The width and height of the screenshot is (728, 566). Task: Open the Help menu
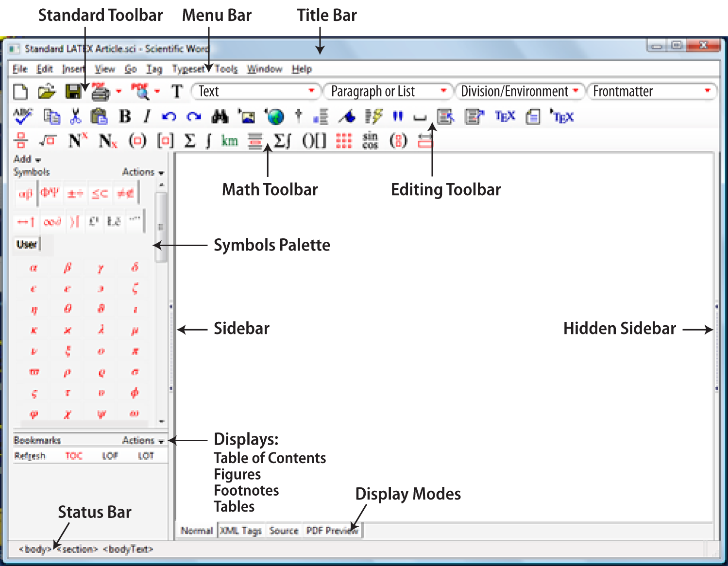point(302,69)
